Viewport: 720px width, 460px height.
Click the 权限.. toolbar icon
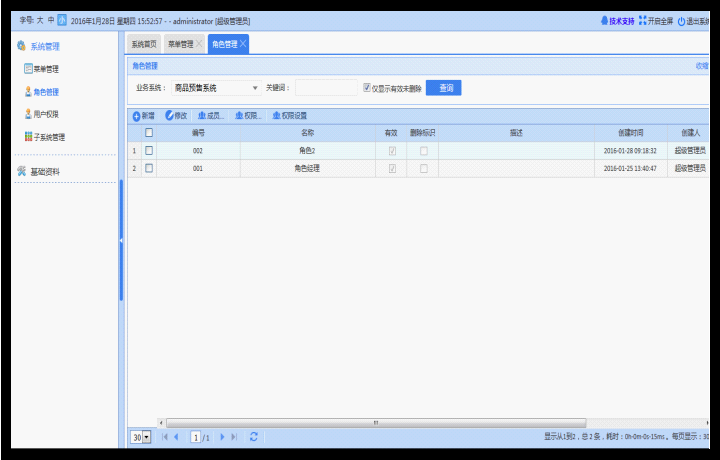click(x=239, y=116)
